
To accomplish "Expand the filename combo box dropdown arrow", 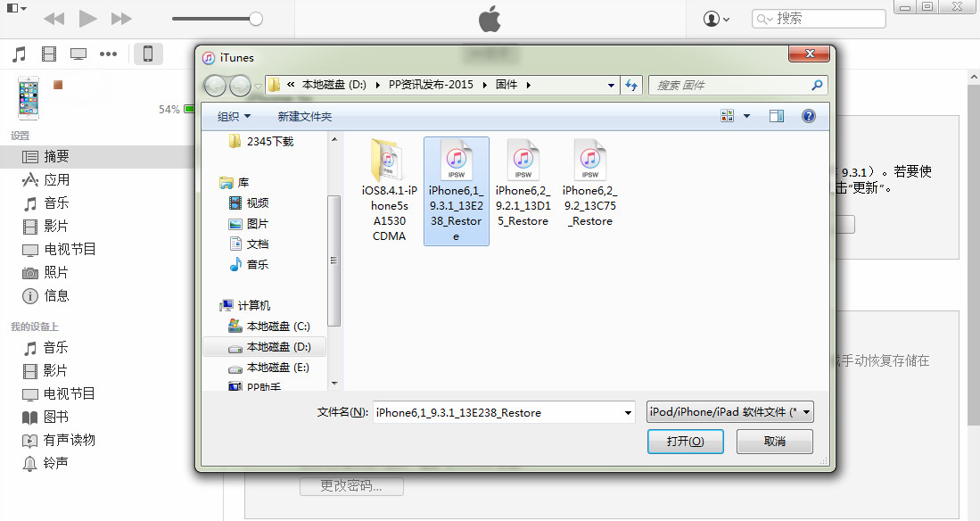I will pos(628,412).
